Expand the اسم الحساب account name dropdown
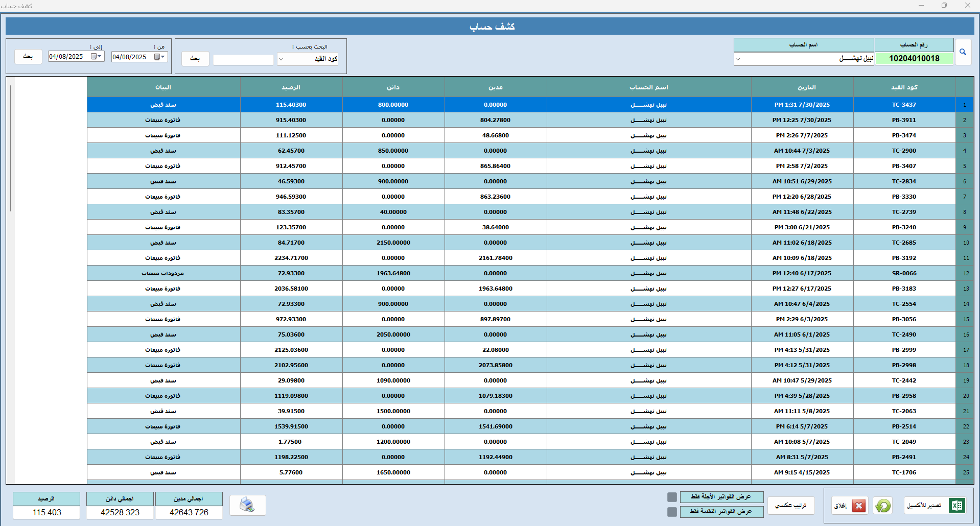Screen dimensions: 980x526 pos(738,59)
